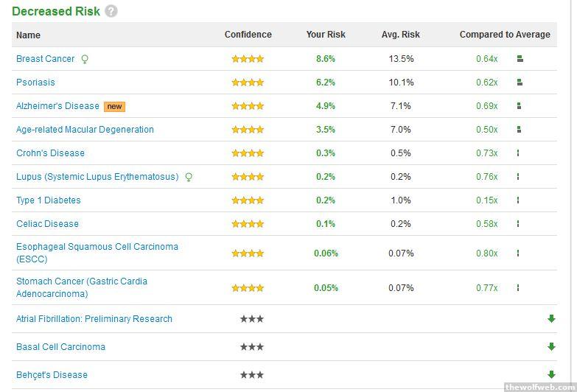Click the female symbol beside Lupus
Screen dimensions: 577x392
pos(189,177)
